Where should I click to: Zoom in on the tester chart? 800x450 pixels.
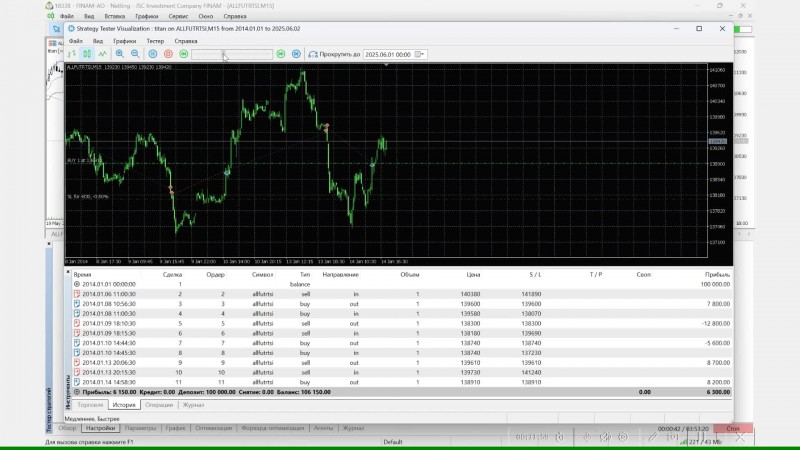pyautogui.click(x=120, y=54)
